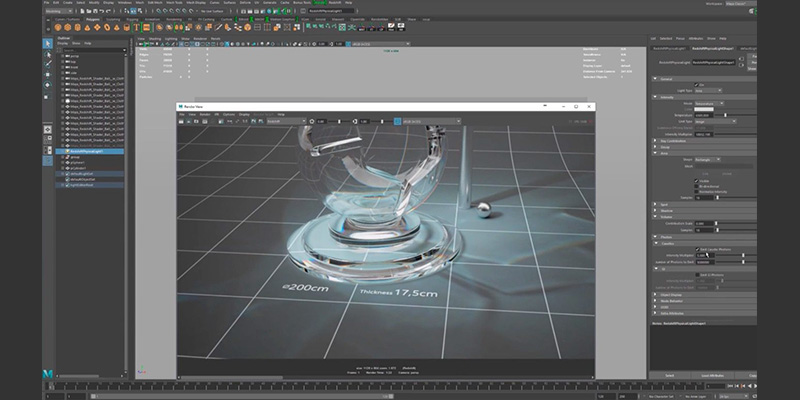
Task: Click the Intensity Multiplier value field in Intensity section
Action: 704,134
